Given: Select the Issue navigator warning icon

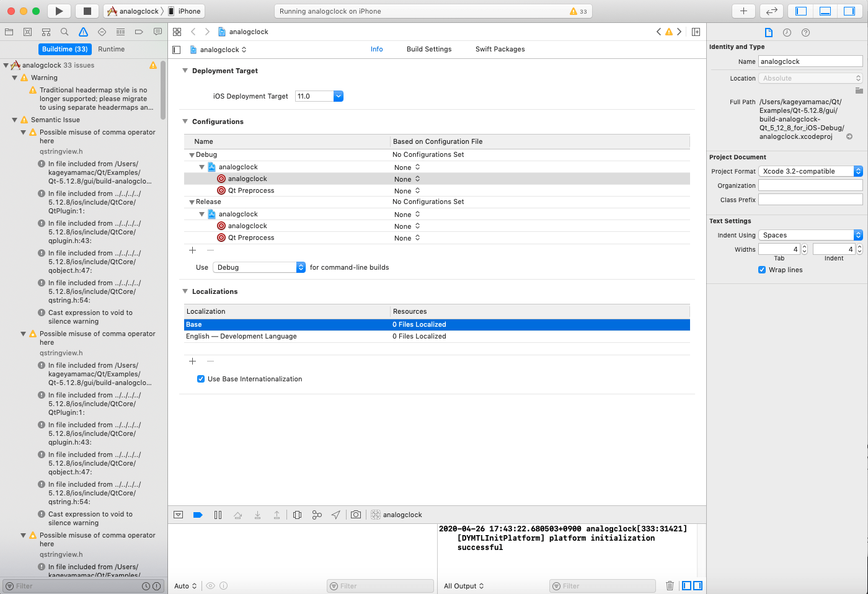Looking at the screenshot, I should click(83, 32).
